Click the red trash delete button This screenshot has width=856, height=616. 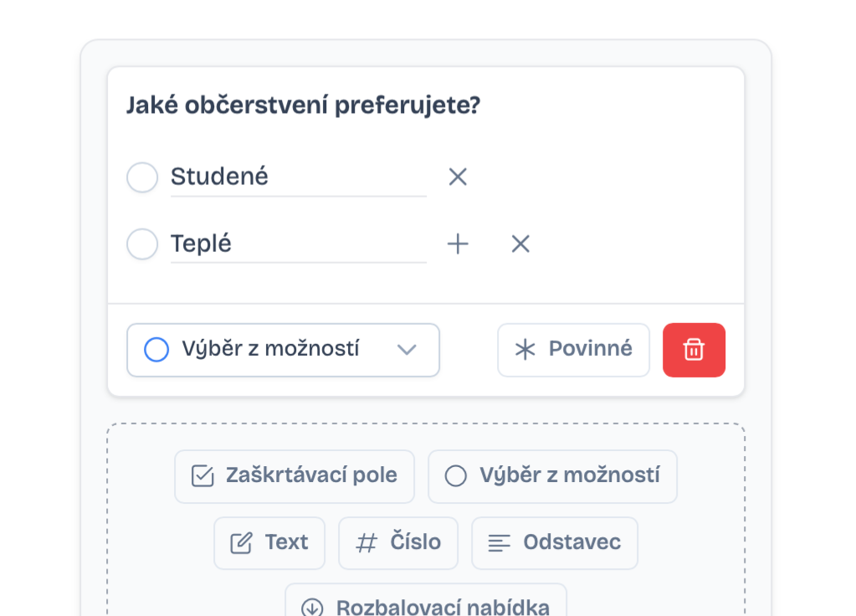(694, 349)
